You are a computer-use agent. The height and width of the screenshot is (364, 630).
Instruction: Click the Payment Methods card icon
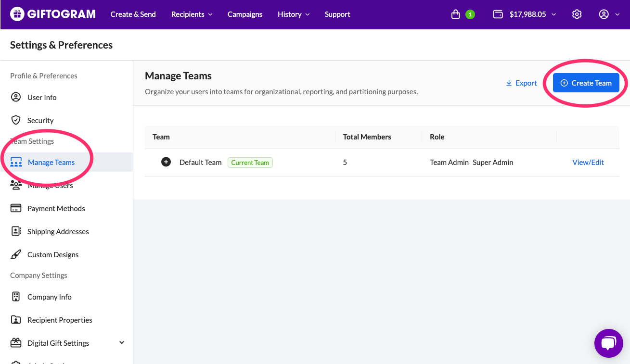click(16, 208)
